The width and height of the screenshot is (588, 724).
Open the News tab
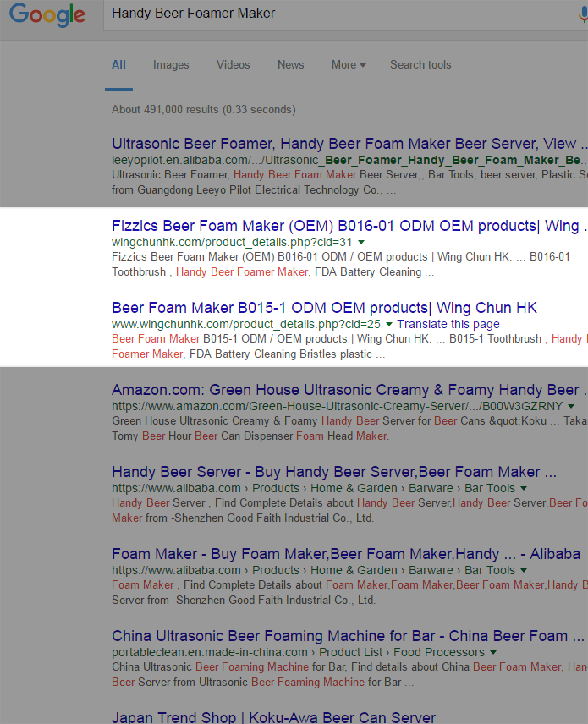pyautogui.click(x=290, y=64)
